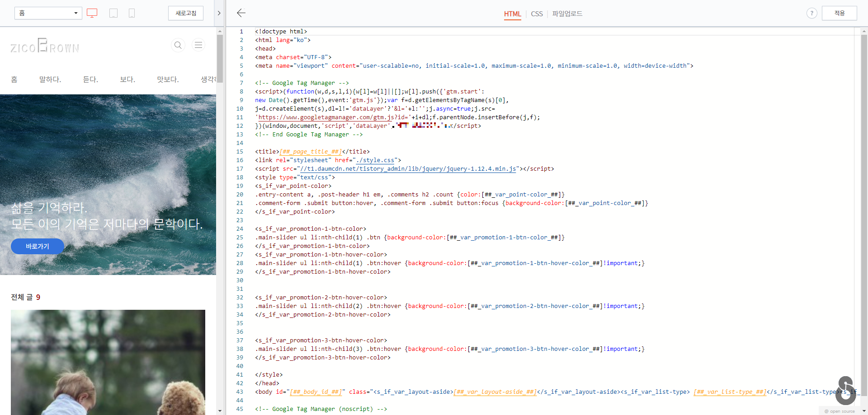The width and height of the screenshot is (868, 415).
Task: Open the page selector dropdown showing 홈
Action: tap(48, 13)
